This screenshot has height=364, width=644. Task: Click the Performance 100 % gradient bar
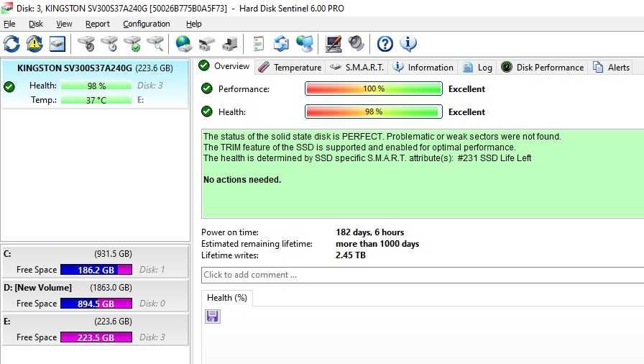coord(373,88)
